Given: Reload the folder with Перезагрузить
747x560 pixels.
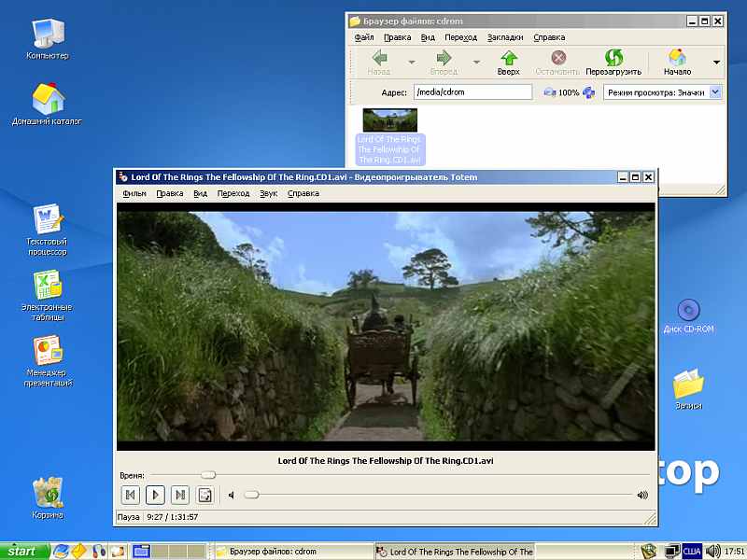Looking at the screenshot, I should (x=613, y=63).
